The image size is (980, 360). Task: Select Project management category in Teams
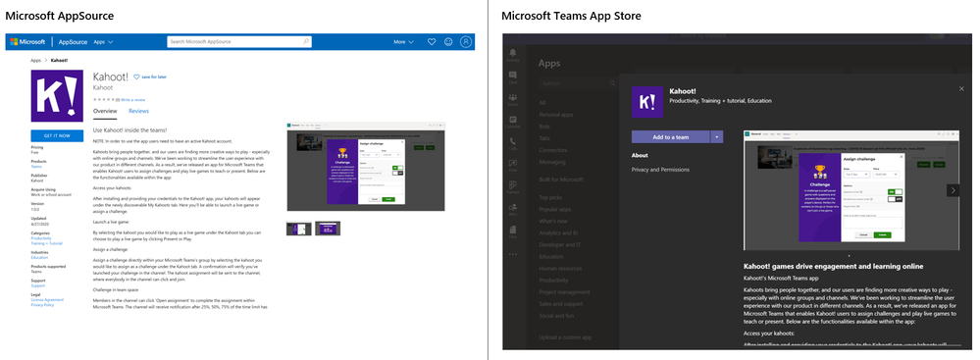(x=564, y=292)
